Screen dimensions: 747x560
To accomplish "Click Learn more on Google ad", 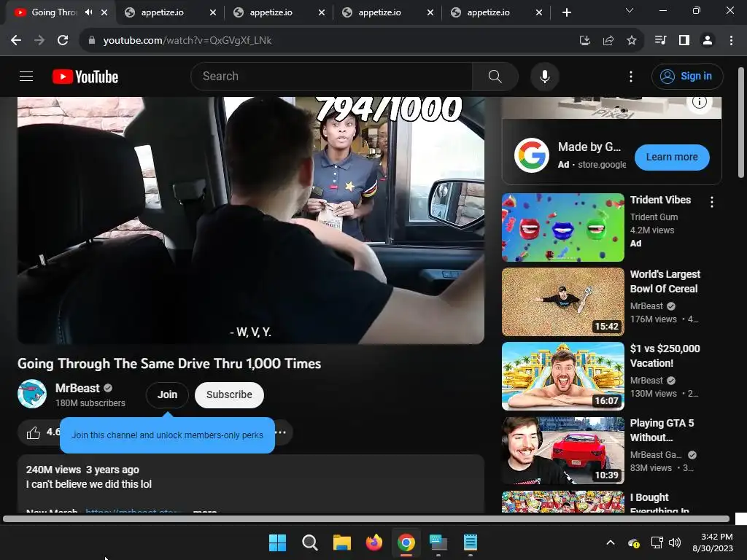I will point(672,157).
